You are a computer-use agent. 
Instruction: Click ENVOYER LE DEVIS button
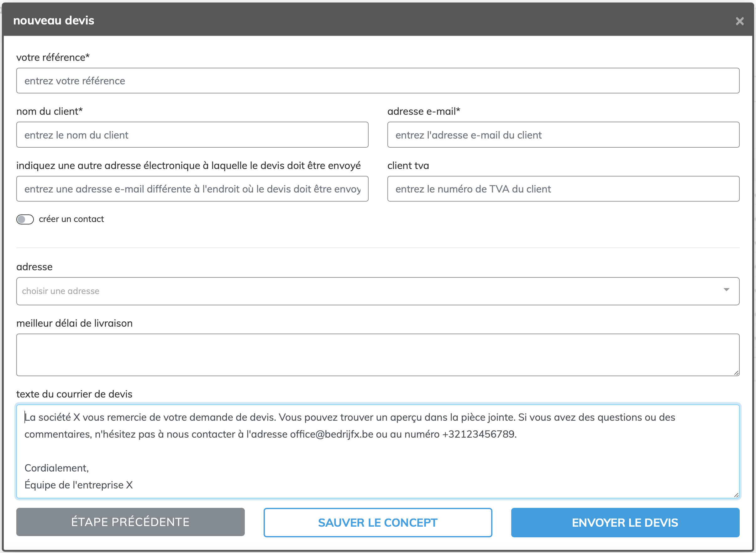click(625, 523)
